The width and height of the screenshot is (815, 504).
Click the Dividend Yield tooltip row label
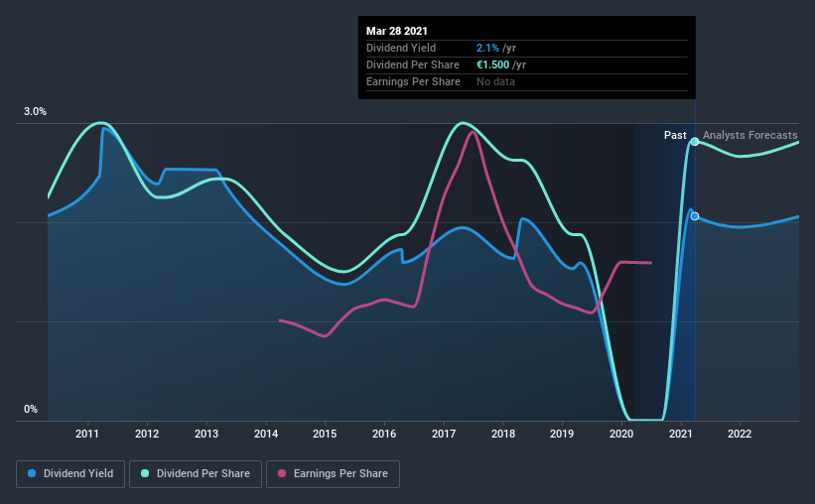[x=401, y=48]
